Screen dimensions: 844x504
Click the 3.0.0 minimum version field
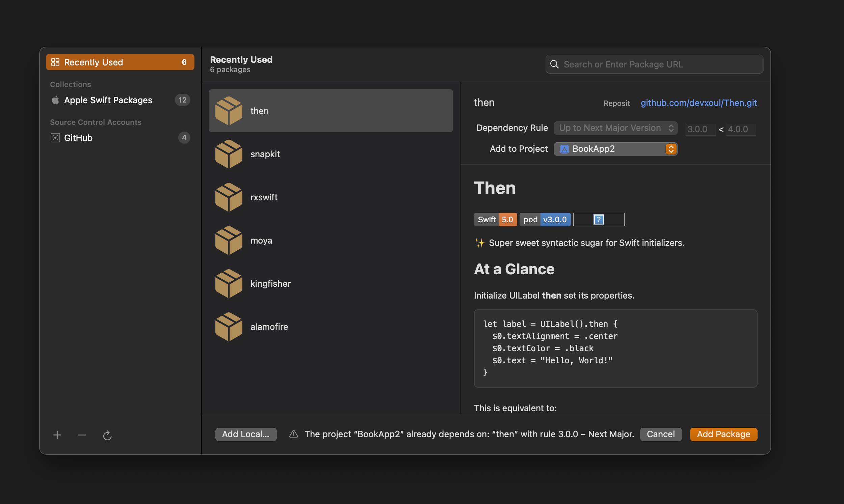click(700, 129)
